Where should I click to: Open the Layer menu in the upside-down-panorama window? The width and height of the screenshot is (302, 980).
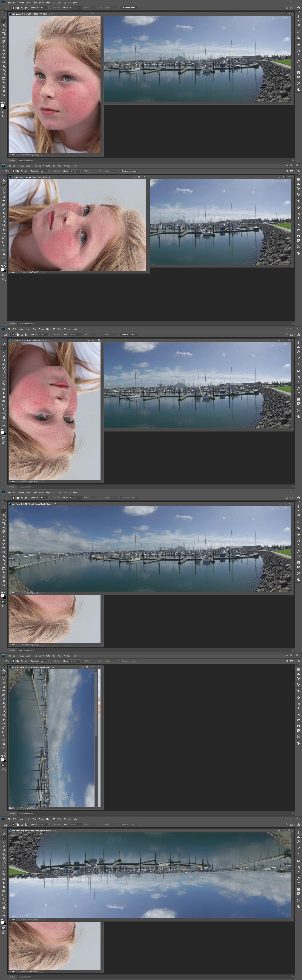click(x=28, y=819)
